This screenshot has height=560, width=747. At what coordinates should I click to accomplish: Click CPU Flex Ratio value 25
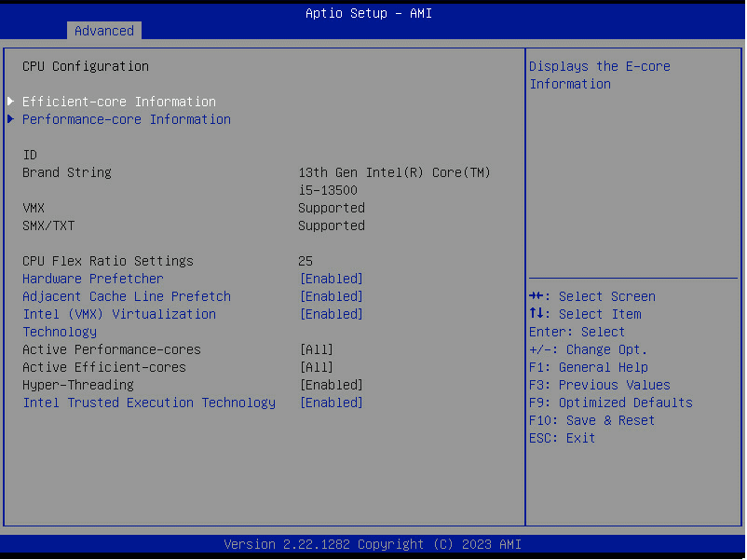[306, 261]
